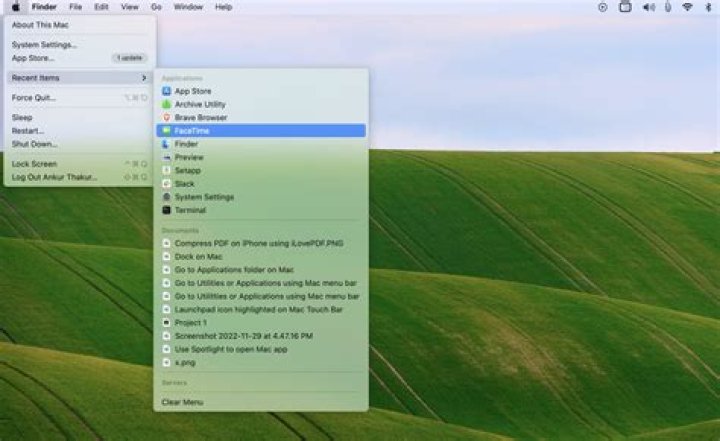The image size is (720, 441).
Task: Click the file icon beside x.png
Action: tap(167, 362)
